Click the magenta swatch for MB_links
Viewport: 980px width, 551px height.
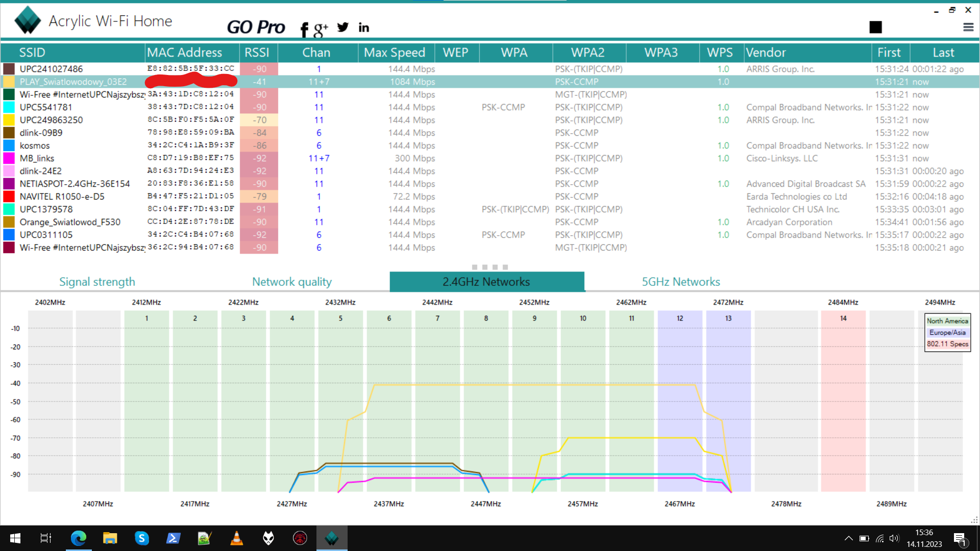point(9,158)
